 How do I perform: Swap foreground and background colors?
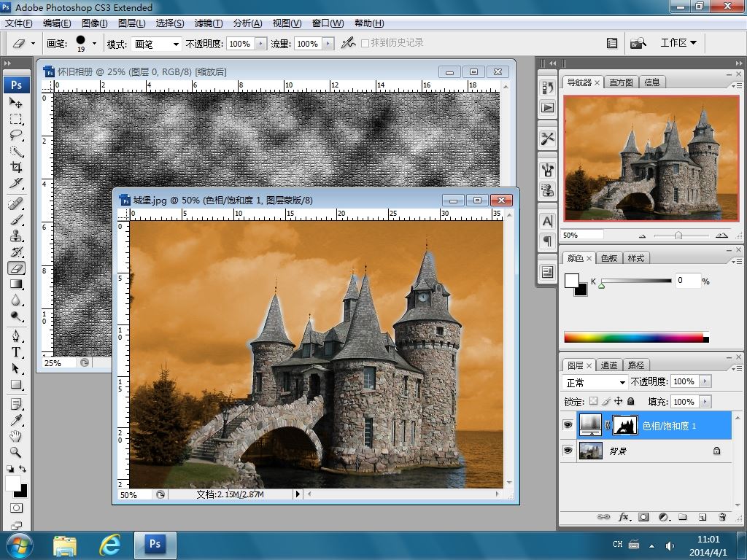tap(23, 469)
